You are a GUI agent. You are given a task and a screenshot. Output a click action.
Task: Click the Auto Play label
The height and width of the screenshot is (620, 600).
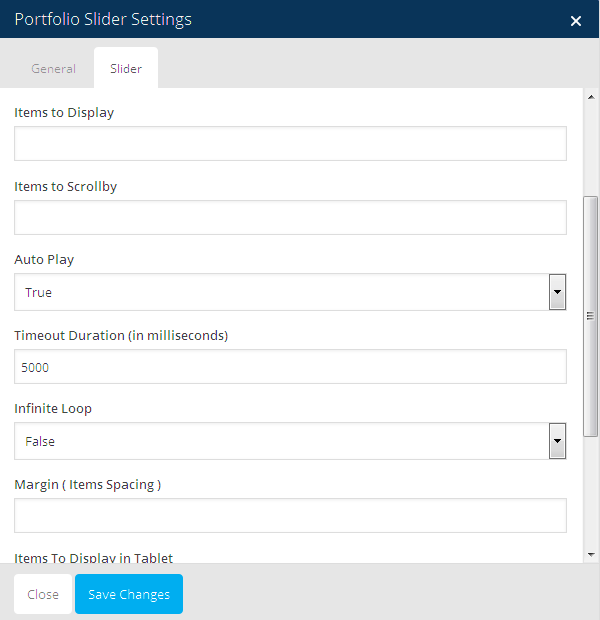pos(44,260)
